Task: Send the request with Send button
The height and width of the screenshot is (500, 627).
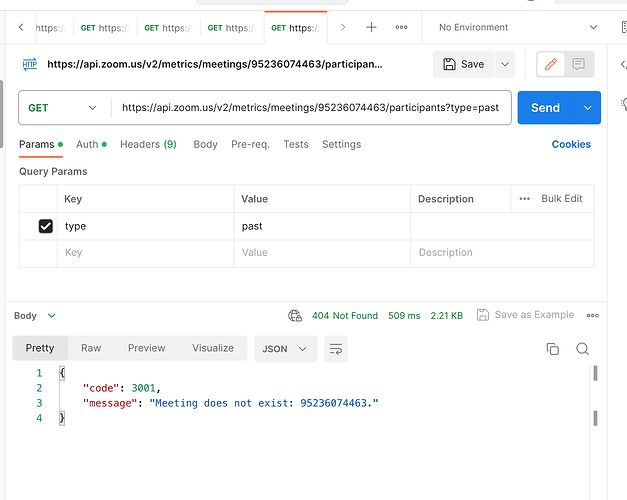Action: point(545,108)
